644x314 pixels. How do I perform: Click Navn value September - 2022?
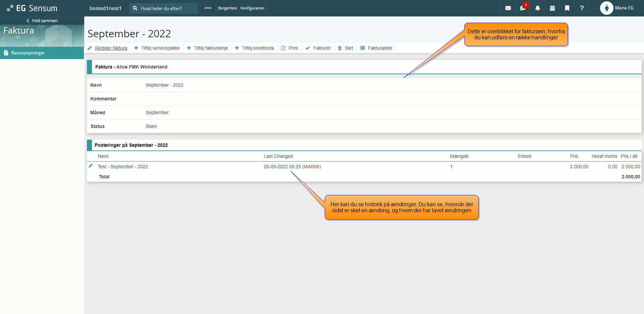coord(164,85)
